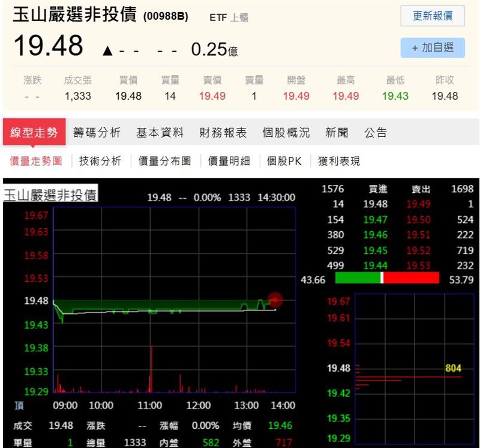
Task: Click the red last-price marker on chart
Action: coord(275,300)
